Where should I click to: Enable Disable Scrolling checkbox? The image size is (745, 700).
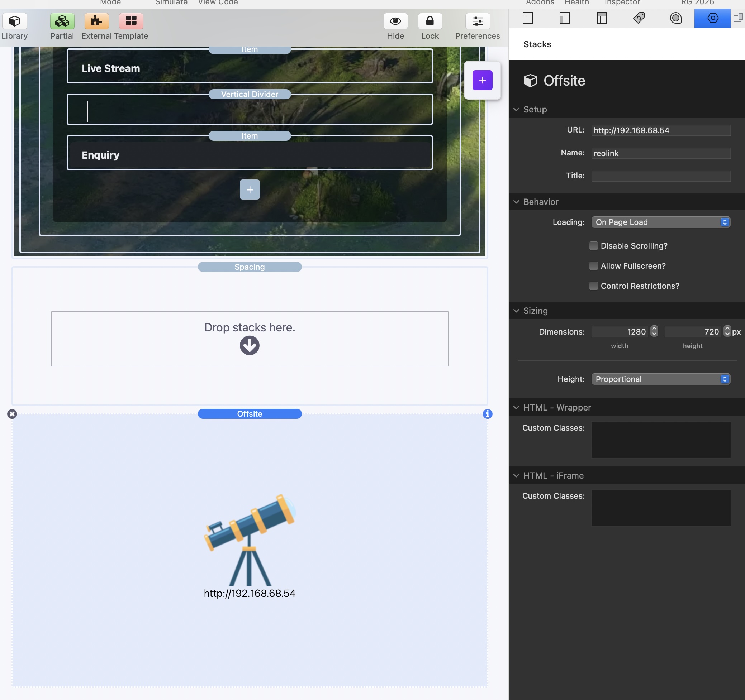point(593,246)
